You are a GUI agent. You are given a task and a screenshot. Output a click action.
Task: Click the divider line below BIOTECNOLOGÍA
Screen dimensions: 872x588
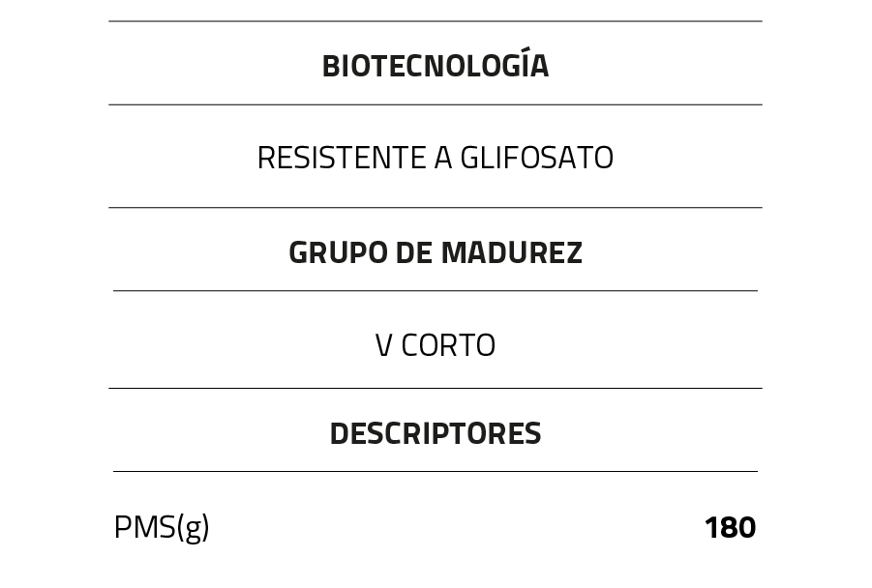[435, 104]
